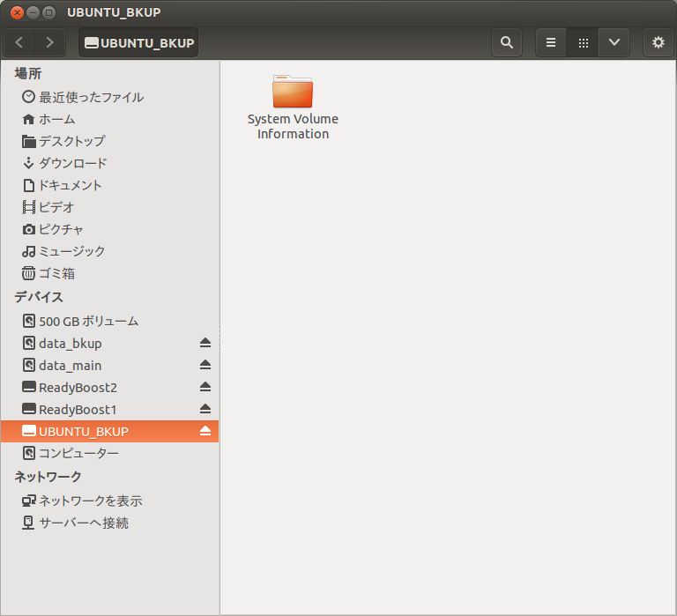Image resolution: width=677 pixels, height=616 pixels.
Task: Click the folder icon beside デスクトップ
Action: [28, 141]
